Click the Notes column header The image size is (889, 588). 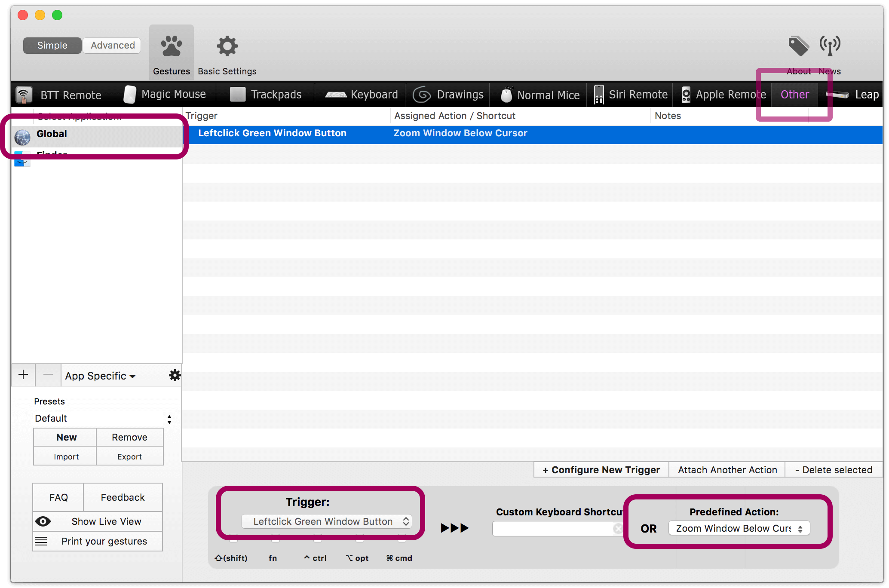click(730, 116)
